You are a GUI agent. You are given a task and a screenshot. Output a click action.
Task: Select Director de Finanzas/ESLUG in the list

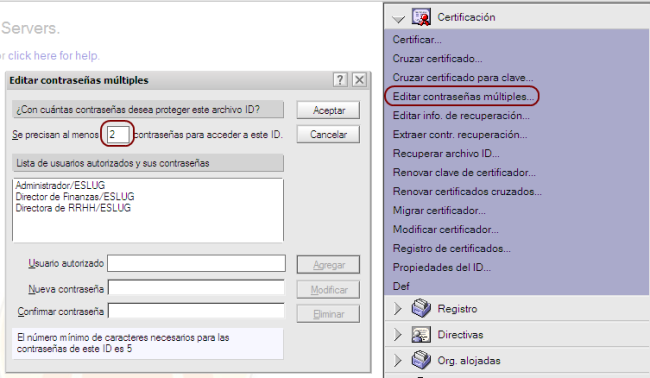[75, 196]
